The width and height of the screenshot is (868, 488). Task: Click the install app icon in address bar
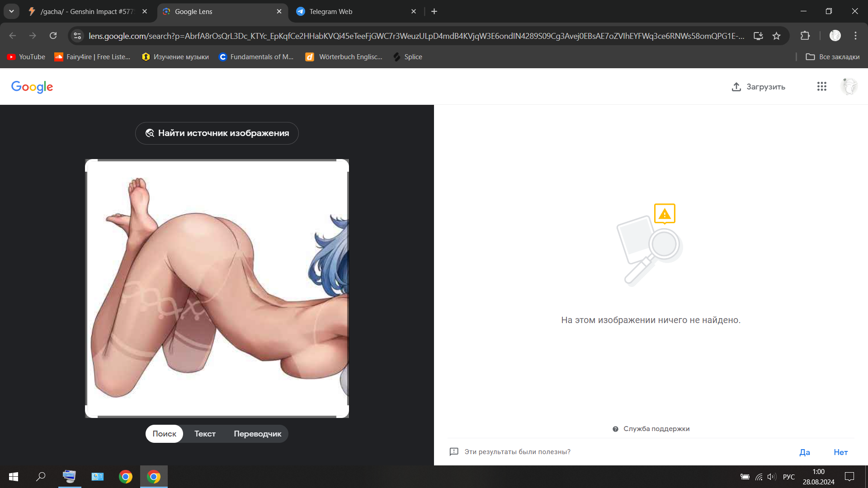pyautogui.click(x=758, y=36)
